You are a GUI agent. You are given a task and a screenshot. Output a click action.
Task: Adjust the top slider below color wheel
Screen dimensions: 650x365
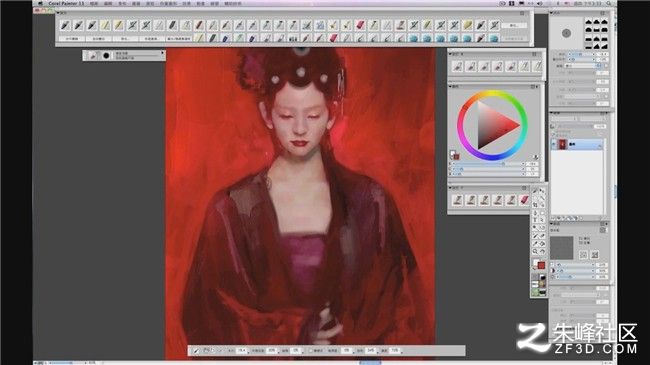[488, 164]
